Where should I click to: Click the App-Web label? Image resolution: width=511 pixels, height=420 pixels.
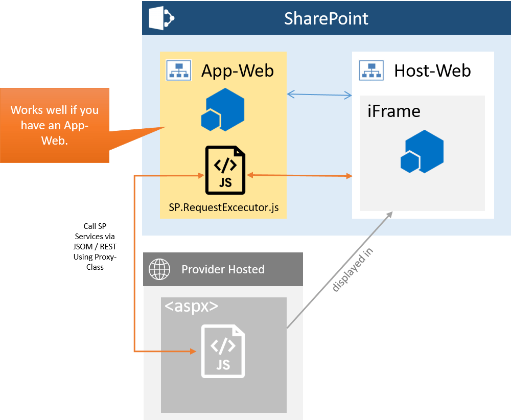click(237, 71)
